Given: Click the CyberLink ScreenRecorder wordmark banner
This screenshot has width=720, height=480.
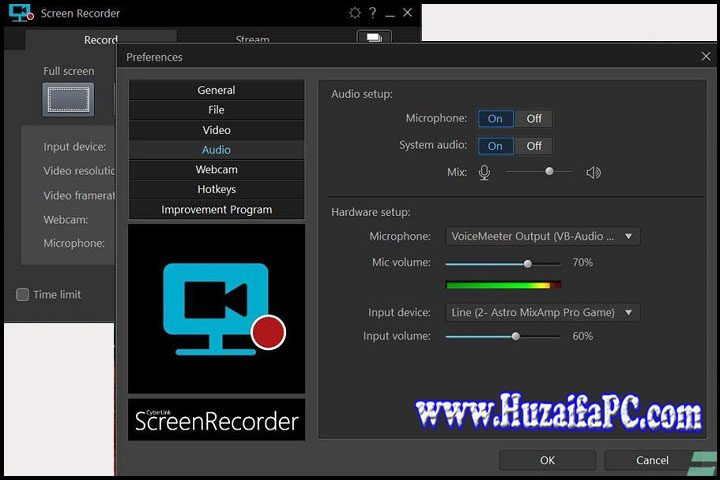Looking at the screenshot, I should pos(216,420).
